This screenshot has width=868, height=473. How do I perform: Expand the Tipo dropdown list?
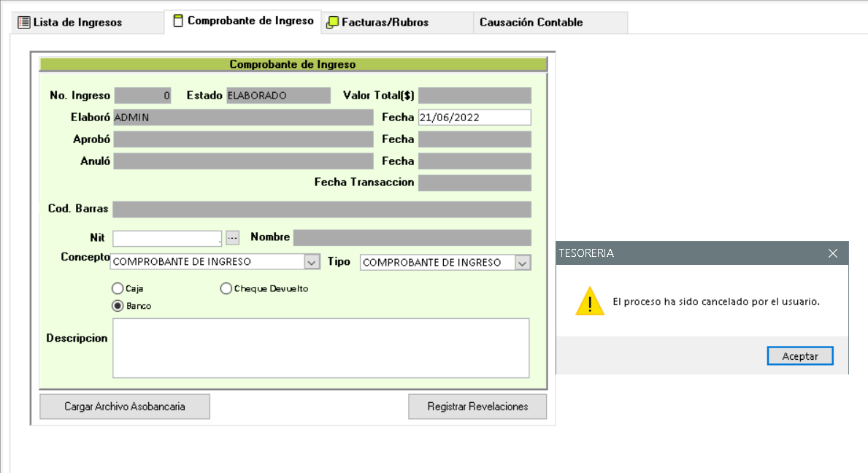(x=523, y=263)
